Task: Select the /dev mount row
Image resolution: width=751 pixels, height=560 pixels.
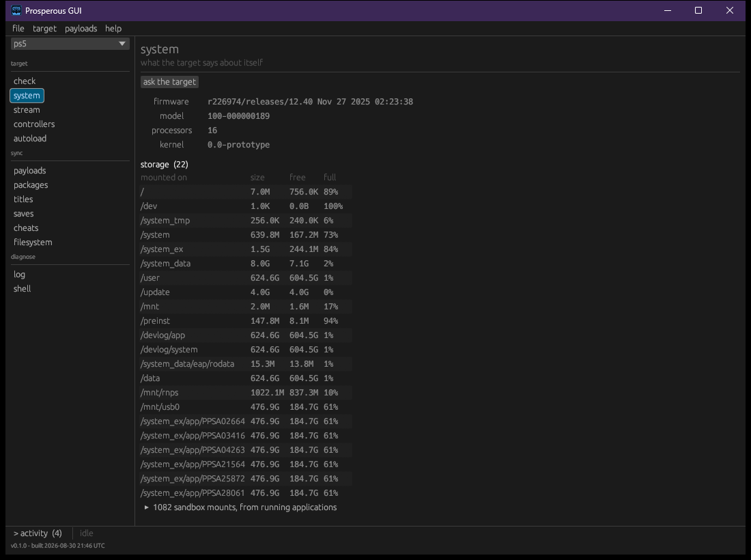Action: tap(246, 206)
